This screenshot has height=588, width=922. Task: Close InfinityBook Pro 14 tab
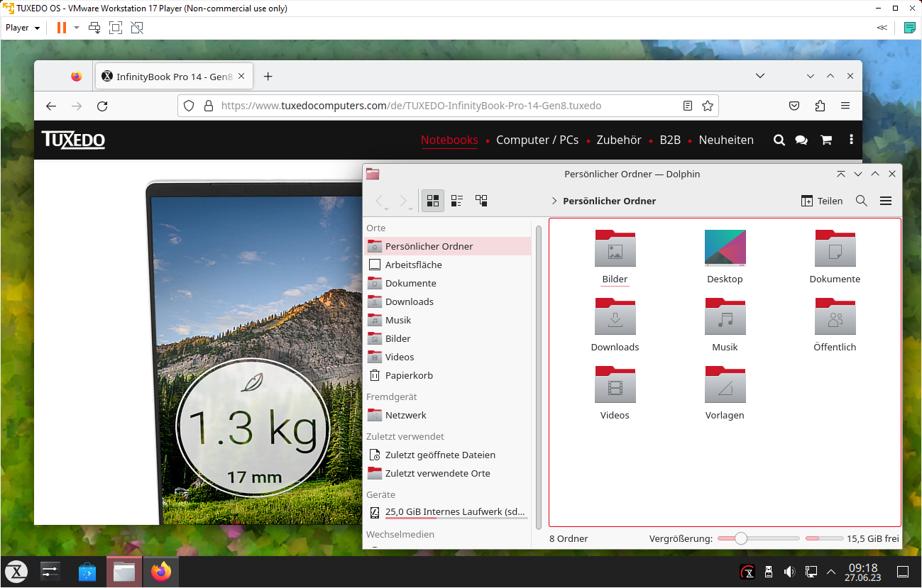[243, 77]
